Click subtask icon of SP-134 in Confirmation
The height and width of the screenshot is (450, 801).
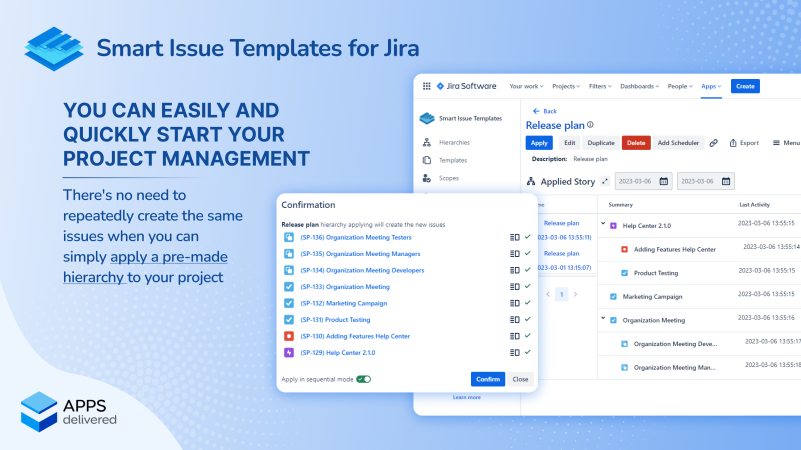tap(289, 270)
